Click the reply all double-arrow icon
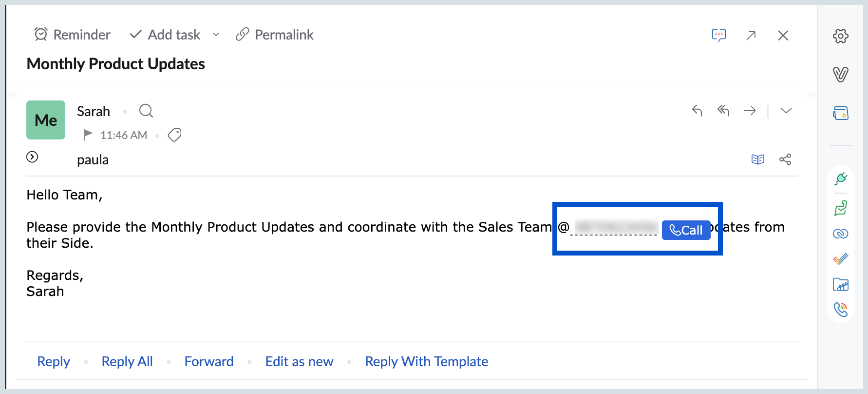This screenshot has height=394, width=868. point(723,111)
